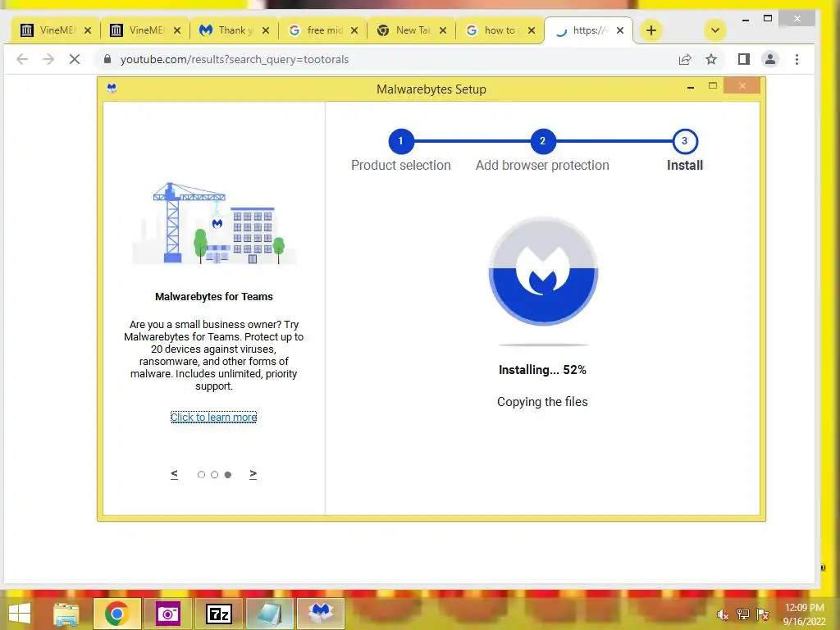Click the 'Copying the files' text
840x630 pixels.
point(542,402)
